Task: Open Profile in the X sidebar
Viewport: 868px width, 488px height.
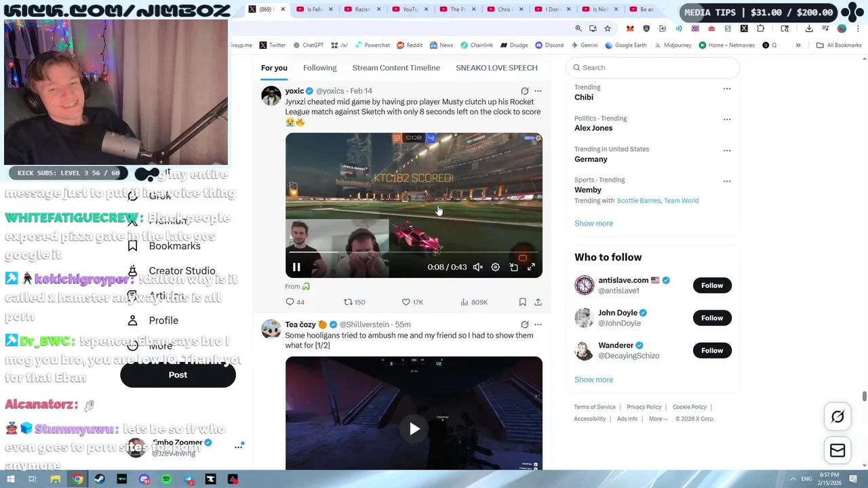Action: [153, 321]
